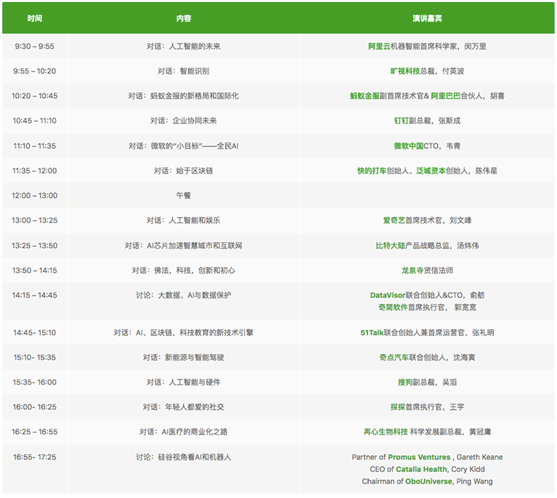Select the time 11:10 – 11:35
This screenshot has height=498, width=557.
pyautogui.click(x=34, y=146)
